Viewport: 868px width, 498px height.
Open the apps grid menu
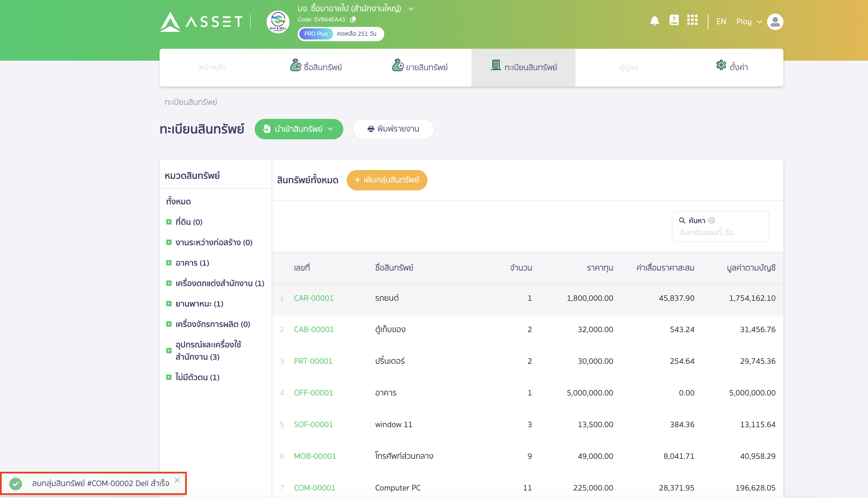(x=692, y=20)
